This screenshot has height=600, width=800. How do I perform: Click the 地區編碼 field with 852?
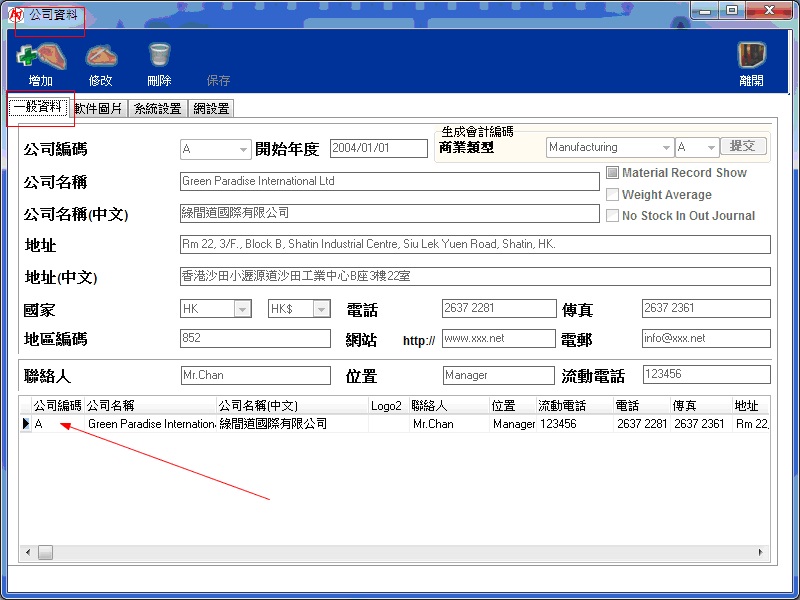click(255, 338)
